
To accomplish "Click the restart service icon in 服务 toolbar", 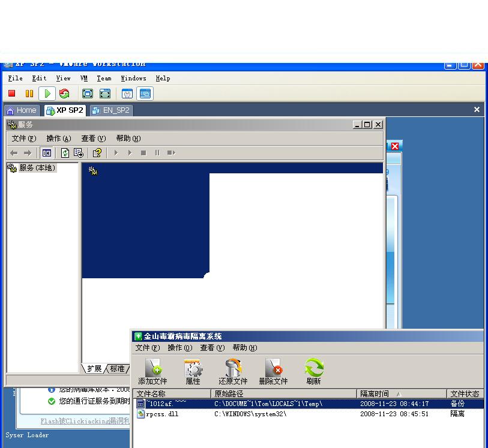I will click(171, 153).
